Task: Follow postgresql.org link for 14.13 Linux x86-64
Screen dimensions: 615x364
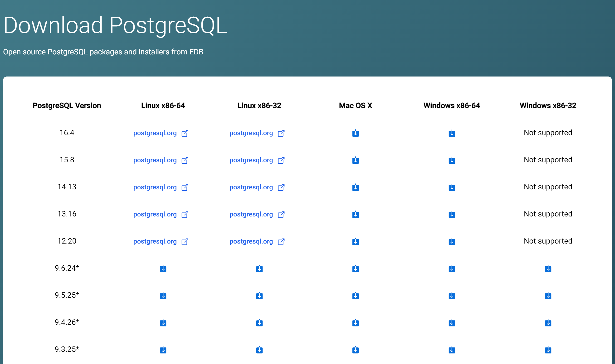Action: 155,187
